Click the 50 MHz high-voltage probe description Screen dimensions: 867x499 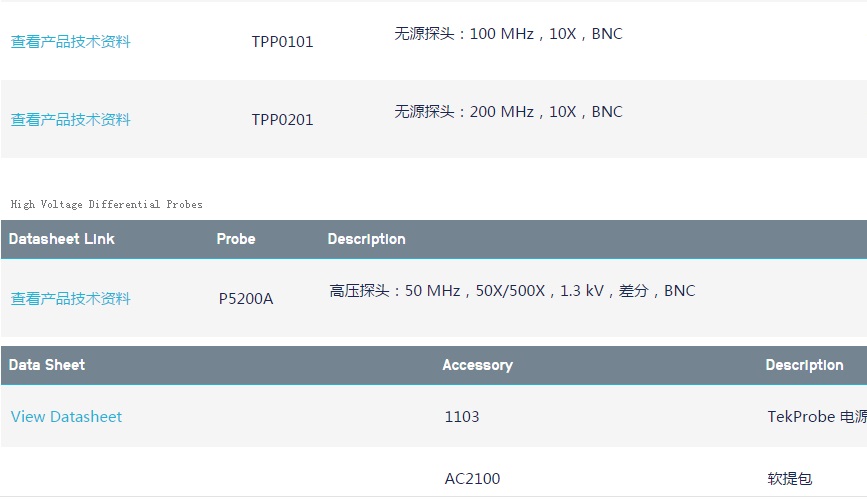[x=512, y=291]
